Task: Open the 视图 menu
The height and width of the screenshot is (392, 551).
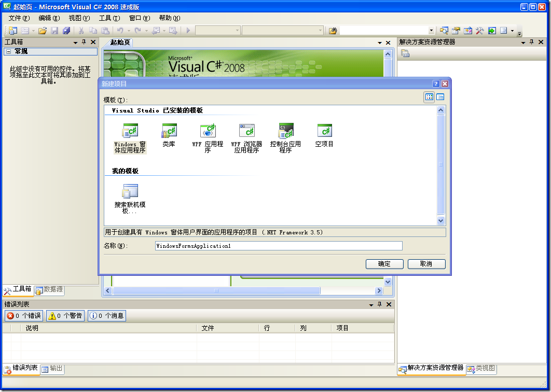Action: pyautogui.click(x=79, y=18)
